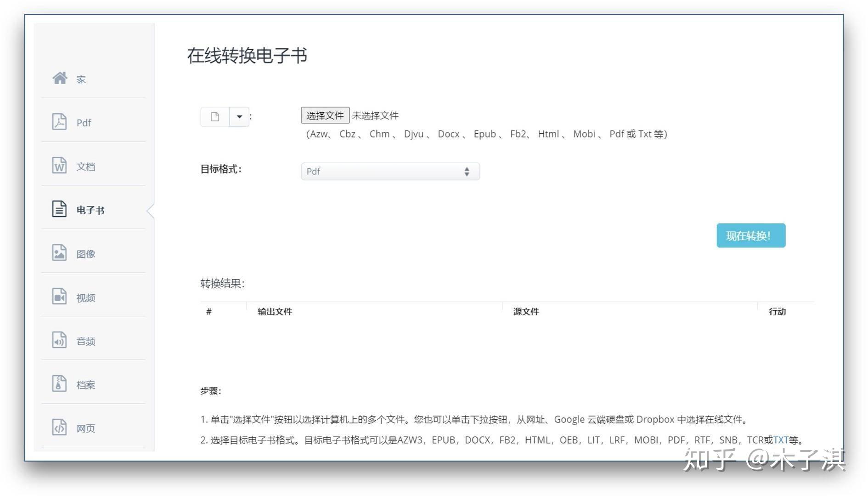Click the 行动 column header
This screenshot has width=868, height=496.
click(777, 312)
